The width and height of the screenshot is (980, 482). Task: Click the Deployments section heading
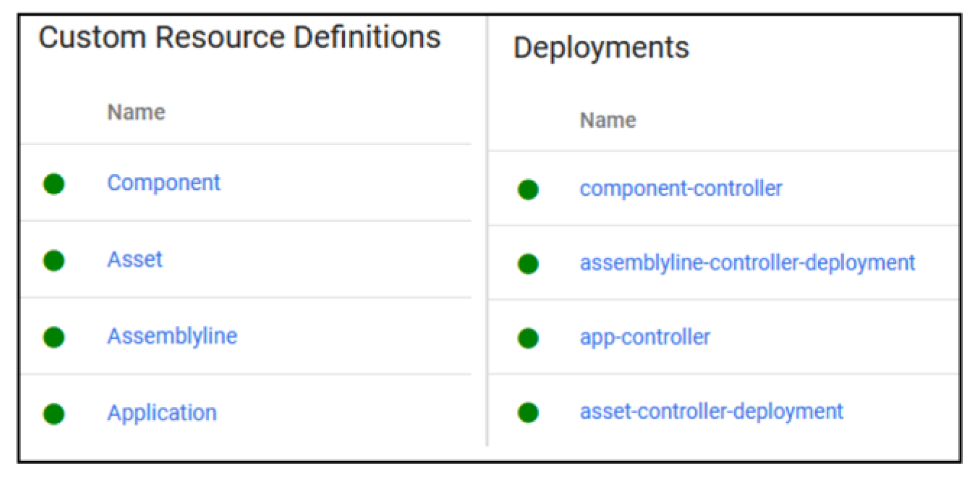coord(601,48)
